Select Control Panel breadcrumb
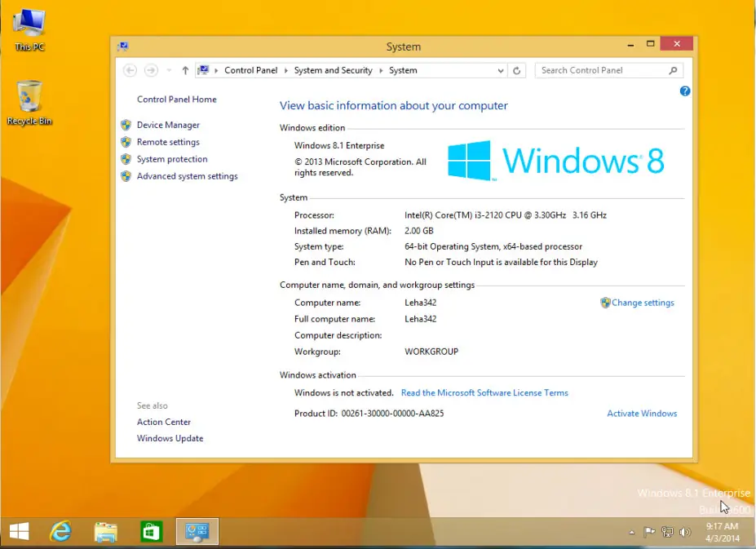The height and width of the screenshot is (549, 756). (250, 70)
